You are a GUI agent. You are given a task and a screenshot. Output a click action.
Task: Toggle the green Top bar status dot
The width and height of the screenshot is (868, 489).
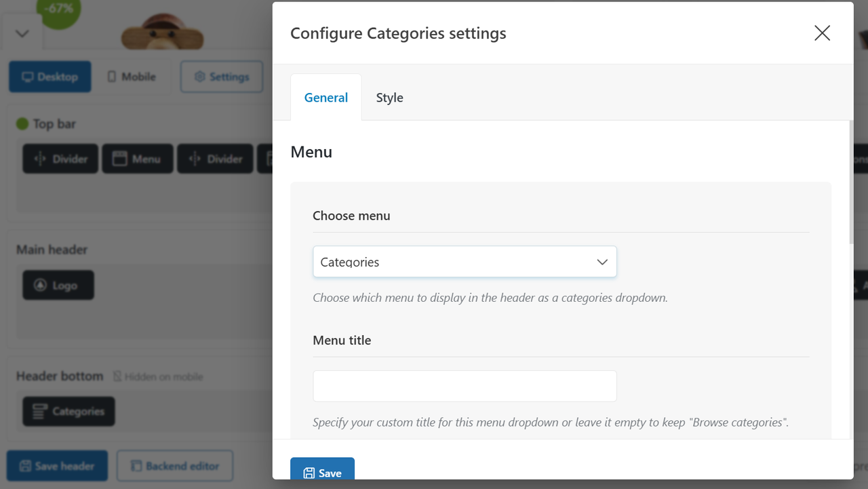22,123
